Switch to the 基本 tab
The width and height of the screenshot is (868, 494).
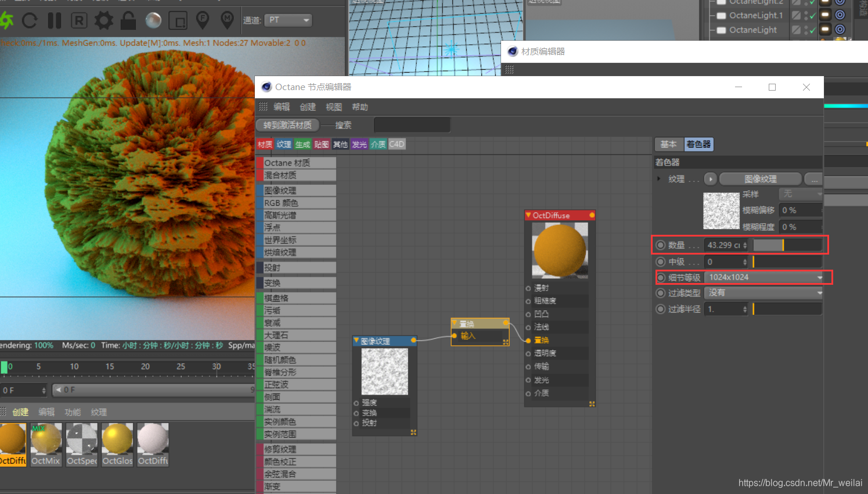[669, 144]
